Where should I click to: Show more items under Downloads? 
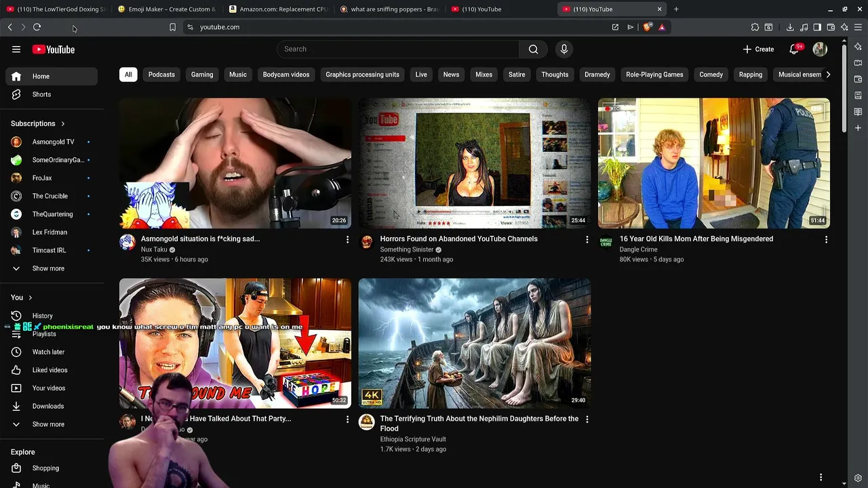(52, 424)
